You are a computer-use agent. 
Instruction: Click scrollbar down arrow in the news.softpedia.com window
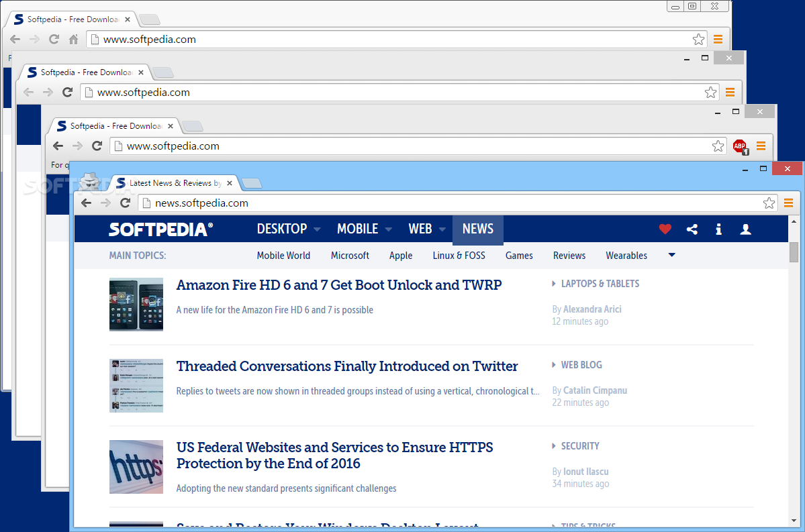794,521
